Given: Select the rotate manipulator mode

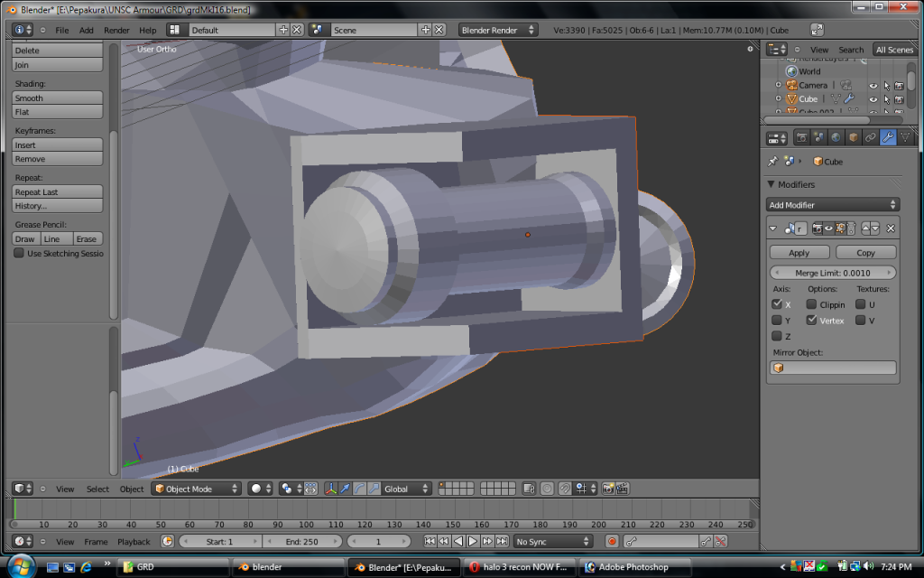Looking at the screenshot, I should [x=359, y=489].
